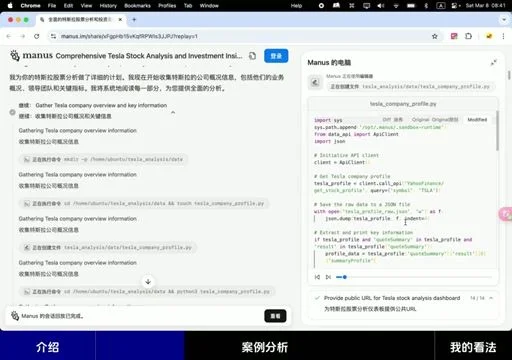This screenshot has width=512, height=360.
Task: Jump to previous step in replay controls
Action: pos(317,277)
